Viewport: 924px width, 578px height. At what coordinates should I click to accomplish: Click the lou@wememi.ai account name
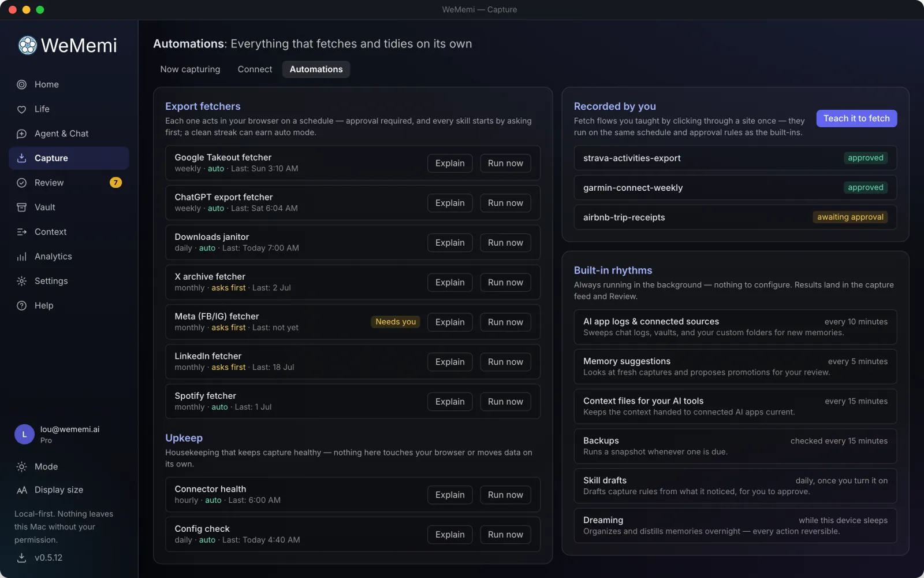coord(70,429)
